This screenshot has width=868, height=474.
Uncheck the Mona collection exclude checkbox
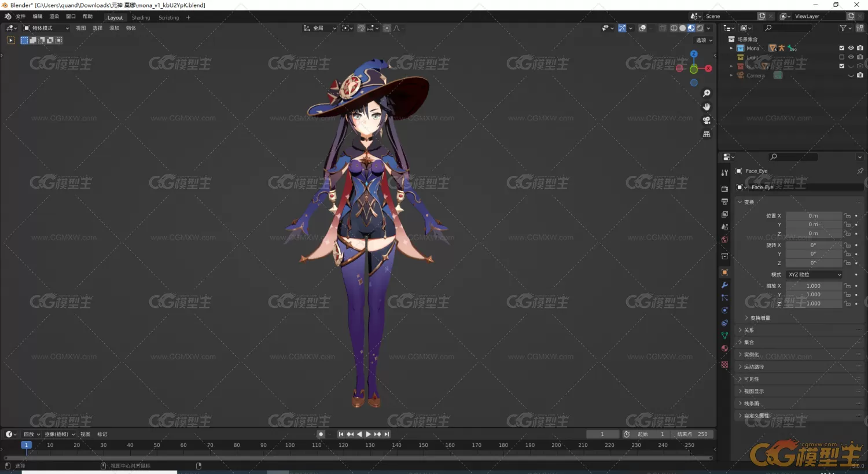[x=842, y=48]
